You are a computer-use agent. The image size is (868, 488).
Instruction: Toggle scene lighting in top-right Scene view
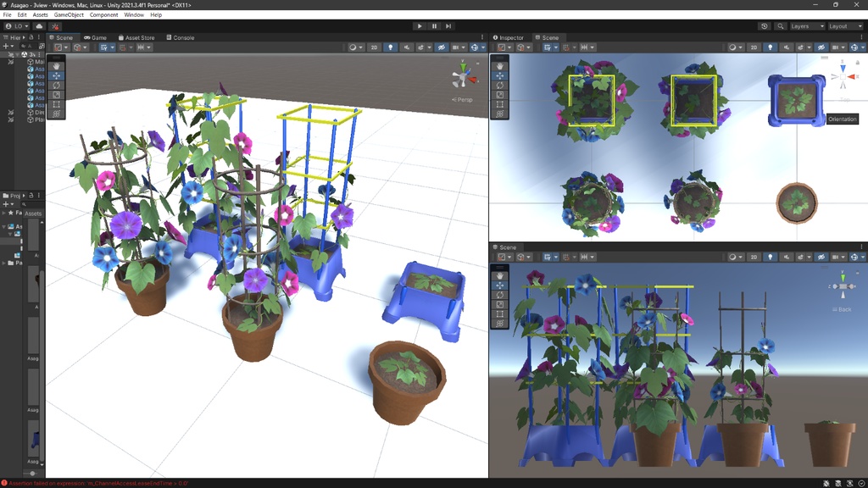coord(770,47)
